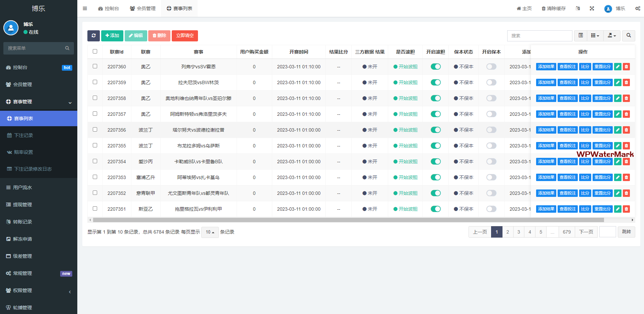The height and width of the screenshot is (314, 644).
Task: Open 常规管理 in the sidebar
Action: 39,273
